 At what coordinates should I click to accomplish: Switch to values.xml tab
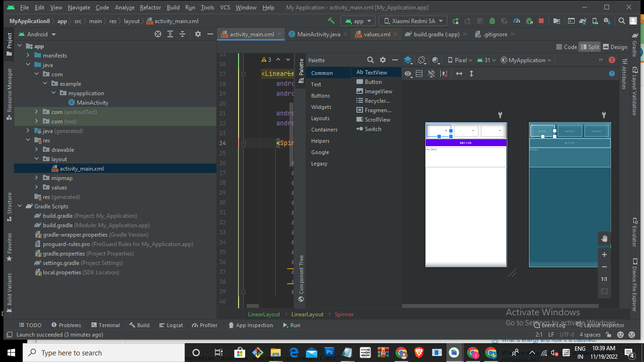pos(377,34)
